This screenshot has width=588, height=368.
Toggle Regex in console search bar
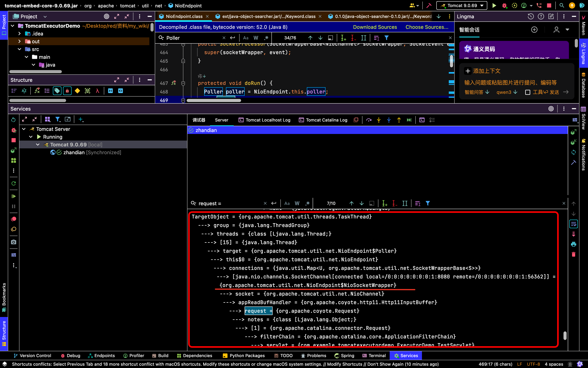(x=308, y=203)
